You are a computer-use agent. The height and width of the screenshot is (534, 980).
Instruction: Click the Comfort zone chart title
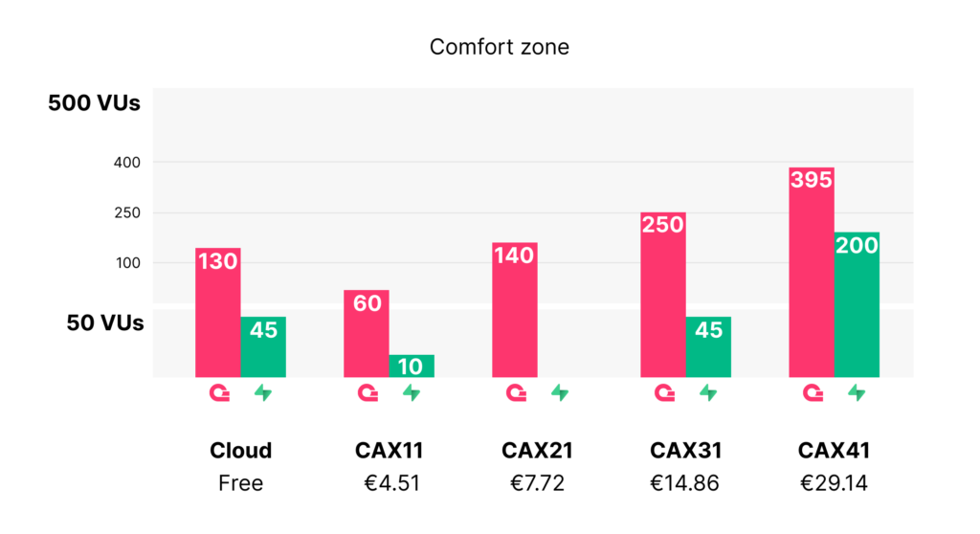coord(499,47)
